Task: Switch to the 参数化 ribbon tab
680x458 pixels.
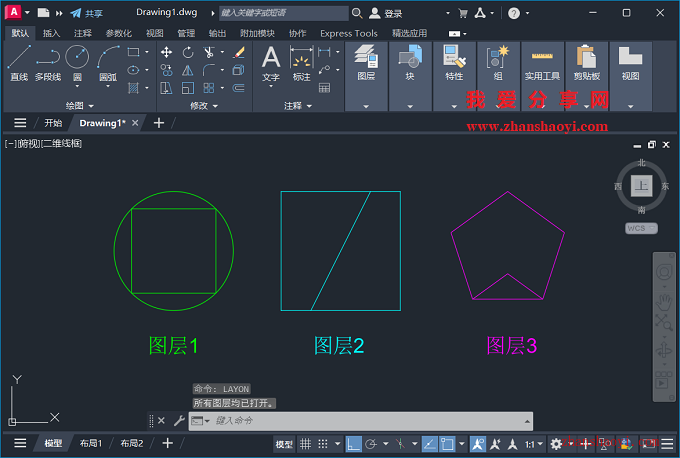Action: coord(118,33)
